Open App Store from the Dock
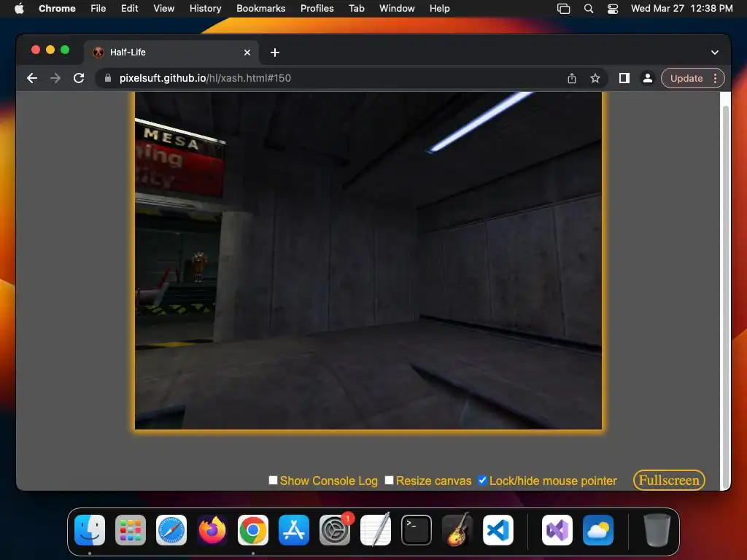Image resolution: width=747 pixels, height=560 pixels. coord(294,530)
